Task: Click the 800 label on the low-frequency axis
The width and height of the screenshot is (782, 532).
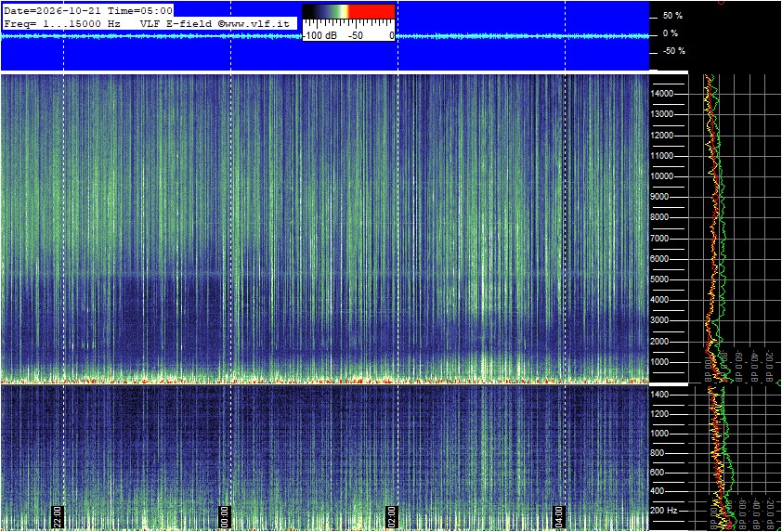Action: click(658, 453)
